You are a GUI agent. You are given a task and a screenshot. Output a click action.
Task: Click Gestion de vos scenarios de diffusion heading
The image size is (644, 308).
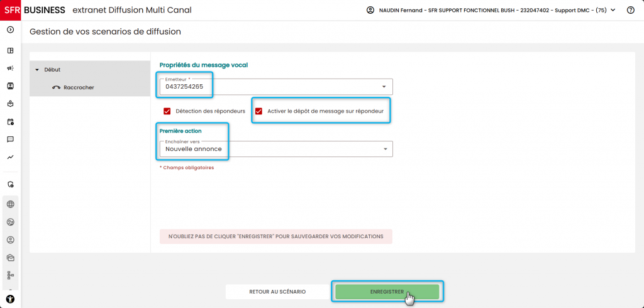105,31
